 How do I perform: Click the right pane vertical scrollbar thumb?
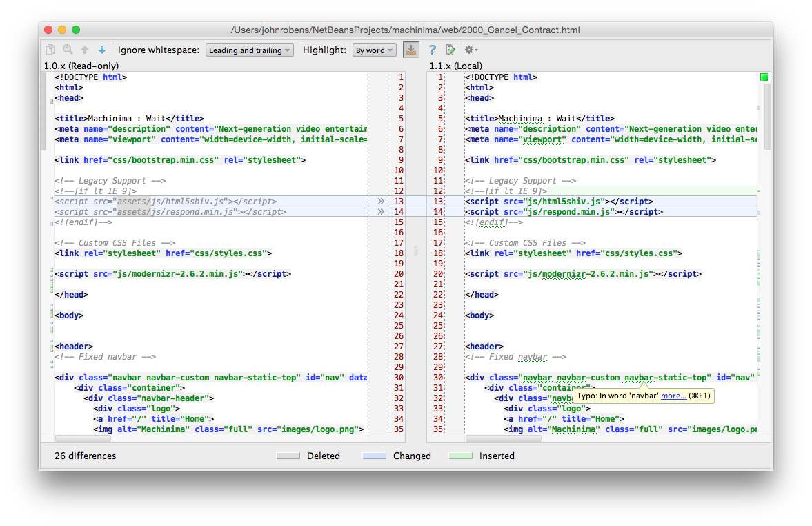[767, 117]
